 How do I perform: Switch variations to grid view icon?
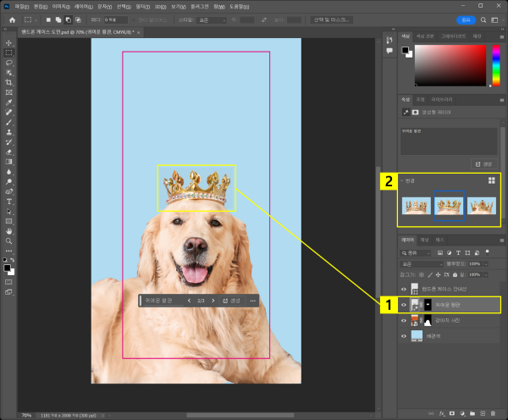tap(490, 180)
